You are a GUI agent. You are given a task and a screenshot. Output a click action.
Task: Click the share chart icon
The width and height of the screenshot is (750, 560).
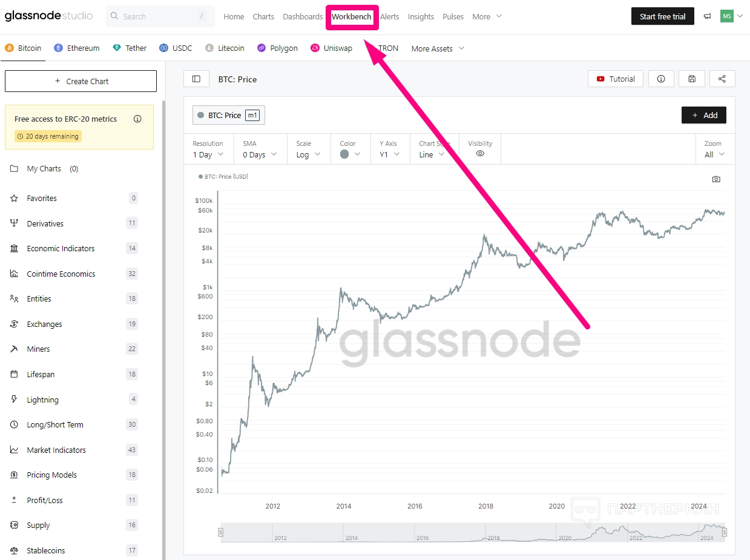click(722, 79)
